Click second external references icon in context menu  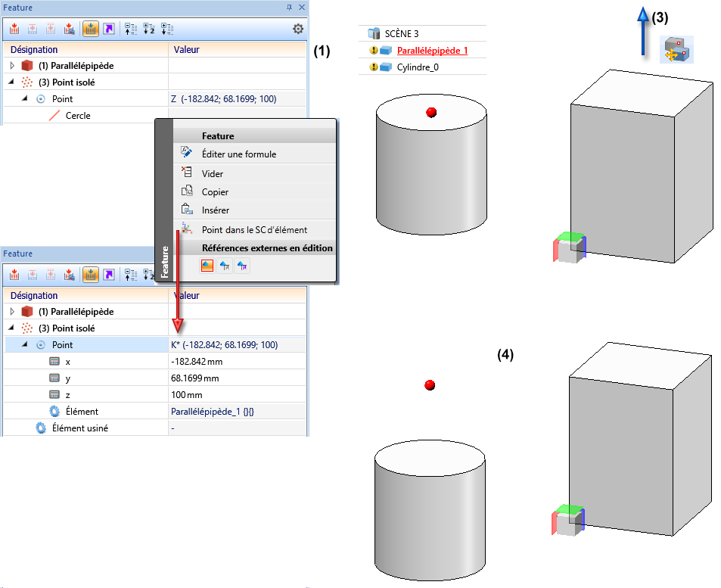(225, 266)
